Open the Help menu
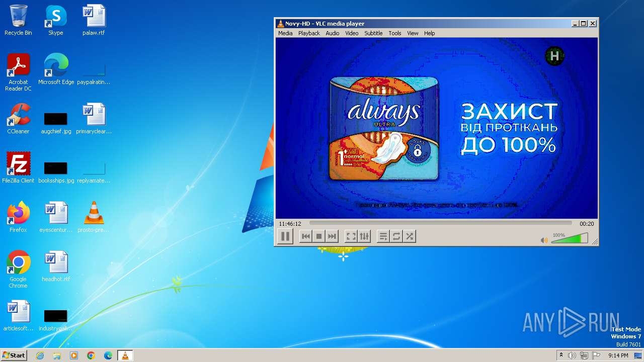 [x=429, y=33]
